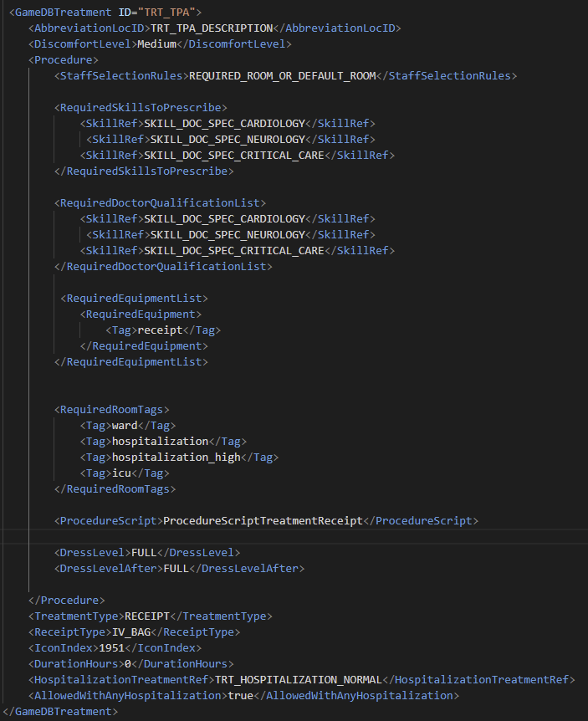This screenshot has height=721, width=588.
Task: Click the opening IconIndex tag
Action: click(x=64, y=648)
